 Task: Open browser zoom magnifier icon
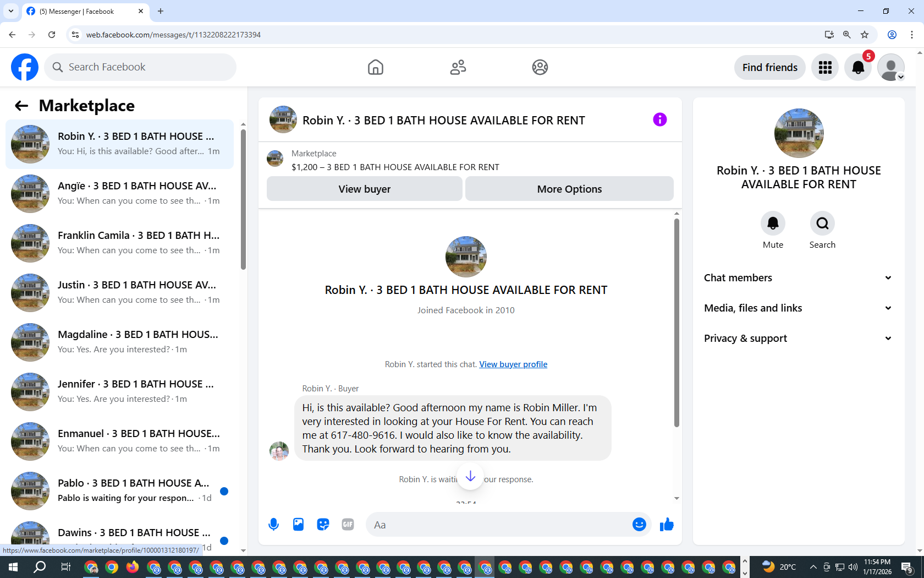coord(847,35)
